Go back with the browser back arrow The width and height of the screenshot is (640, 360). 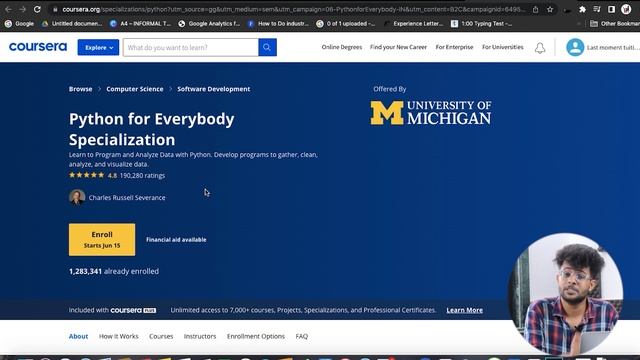click(8, 9)
